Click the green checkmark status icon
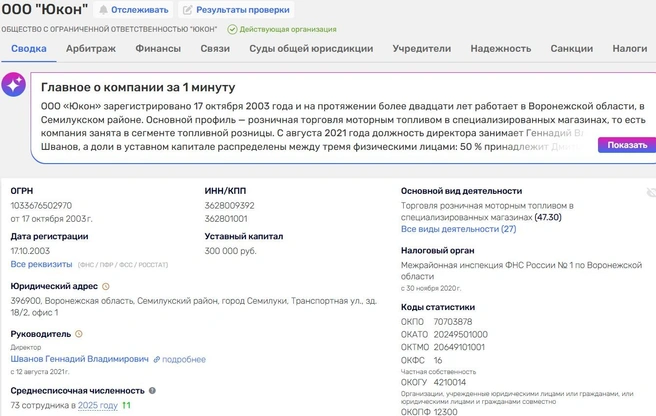This screenshot has height=416, width=656. click(x=232, y=29)
